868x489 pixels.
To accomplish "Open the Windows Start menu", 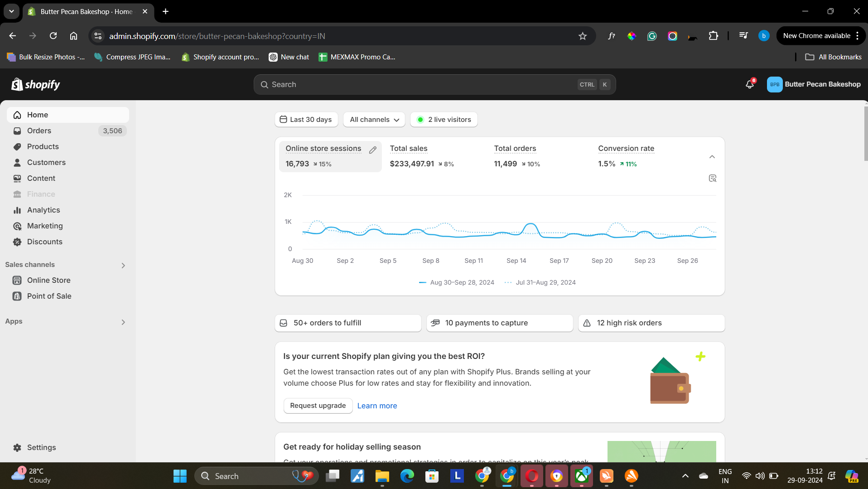I will pos(180,476).
